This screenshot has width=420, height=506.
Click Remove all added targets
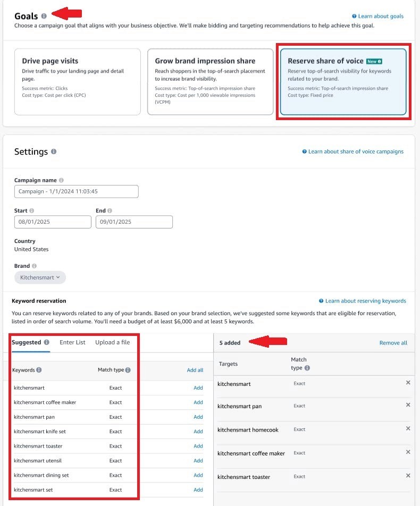pos(393,343)
